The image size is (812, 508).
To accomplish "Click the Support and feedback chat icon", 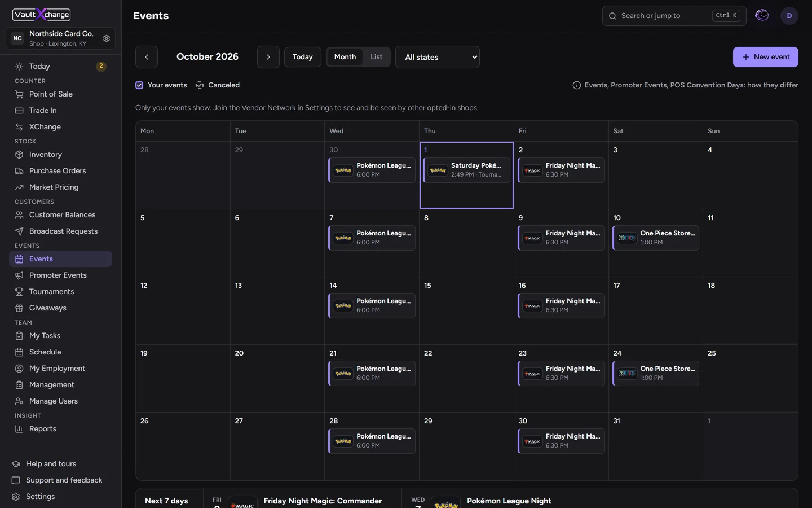I will click(x=16, y=480).
